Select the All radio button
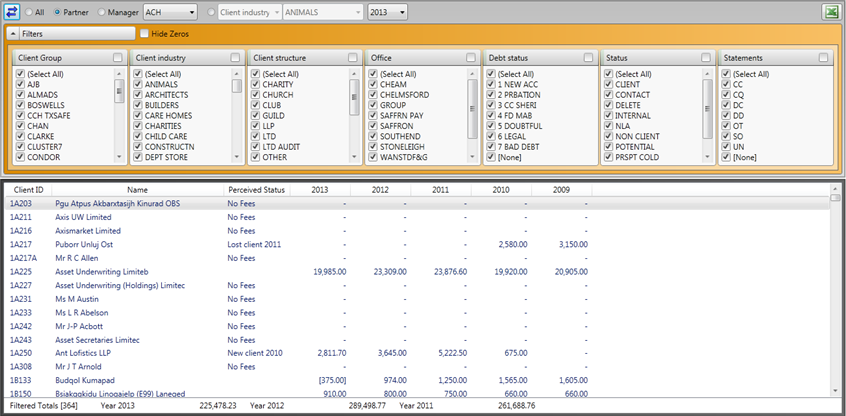The width and height of the screenshot is (846, 416). 29,12
